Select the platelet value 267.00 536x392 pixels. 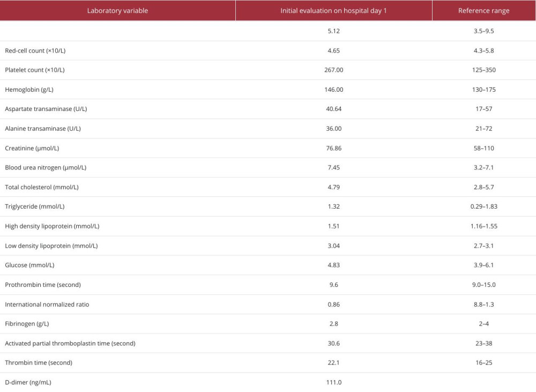333,70
